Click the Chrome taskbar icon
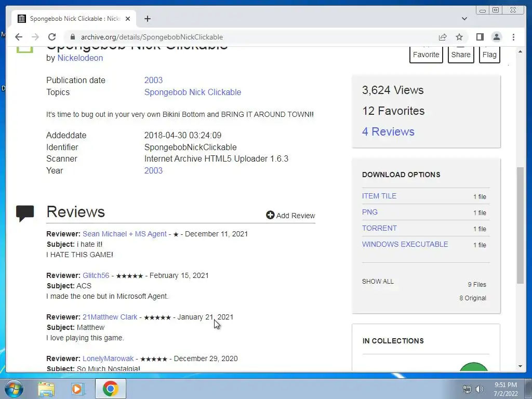Image resolution: width=532 pixels, height=399 pixels. click(x=110, y=389)
